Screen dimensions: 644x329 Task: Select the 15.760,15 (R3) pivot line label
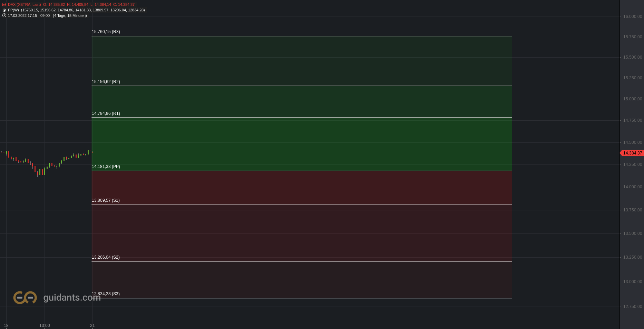[x=106, y=32]
